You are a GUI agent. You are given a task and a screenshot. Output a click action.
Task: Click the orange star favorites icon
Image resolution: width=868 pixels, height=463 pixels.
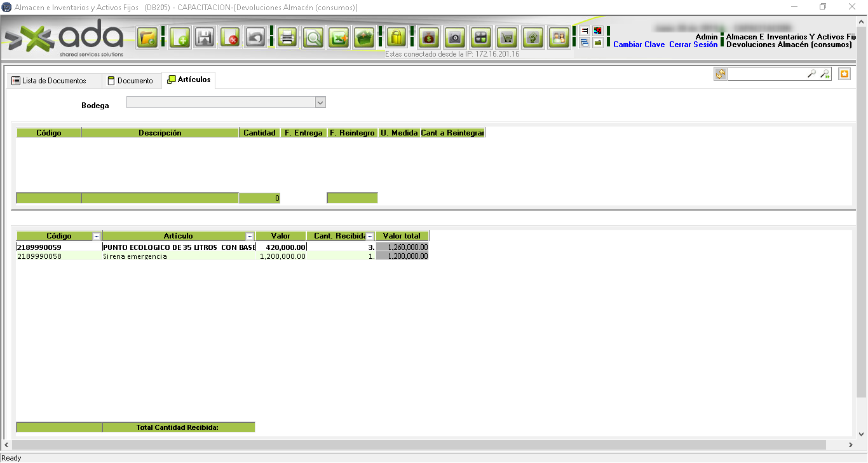844,74
